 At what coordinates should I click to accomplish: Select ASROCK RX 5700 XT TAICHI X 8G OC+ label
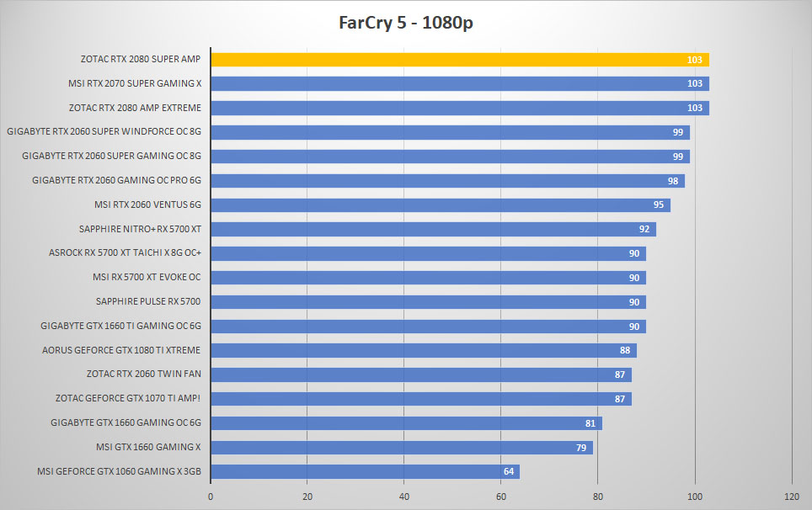(x=125, y=252)
